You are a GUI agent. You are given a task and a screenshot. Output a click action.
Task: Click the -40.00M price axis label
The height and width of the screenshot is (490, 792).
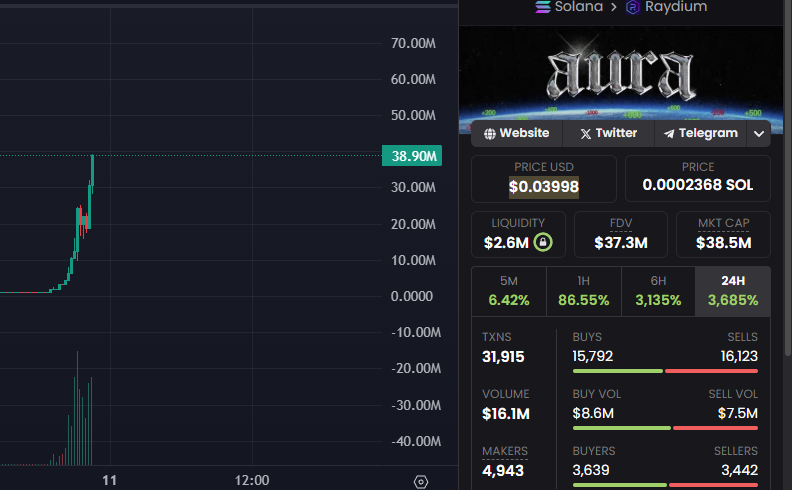coord(416,442)
